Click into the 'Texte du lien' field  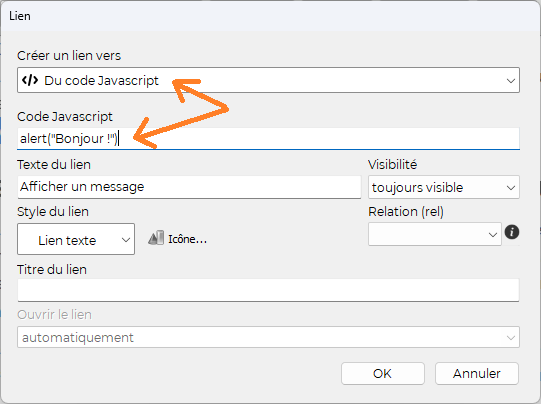(x=189, y=187)
